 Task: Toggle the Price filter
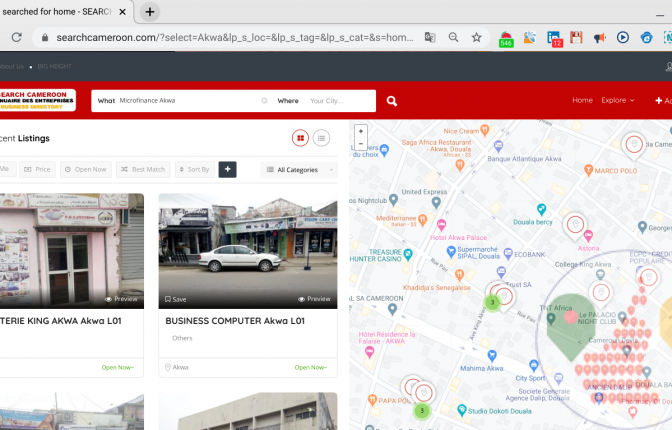pyautogui.click(x=37, y=169)
